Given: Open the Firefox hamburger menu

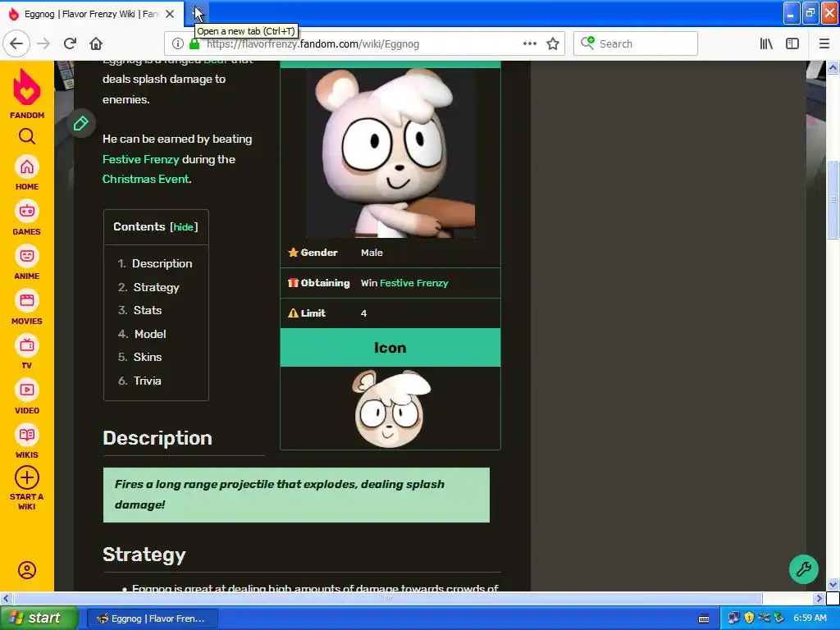Looking at the screenshot, I should point(824,44).
